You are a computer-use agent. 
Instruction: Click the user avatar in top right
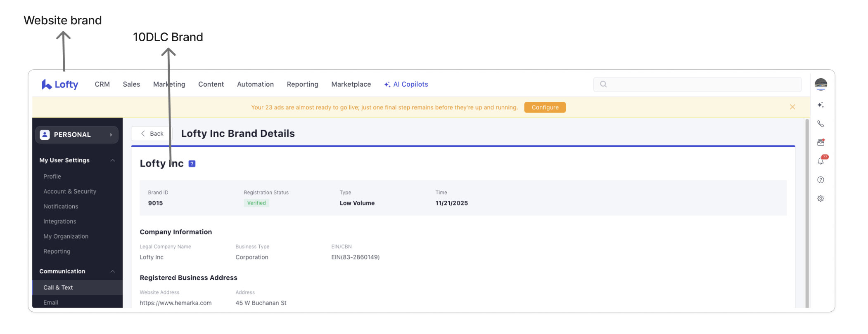click(821, 84)
